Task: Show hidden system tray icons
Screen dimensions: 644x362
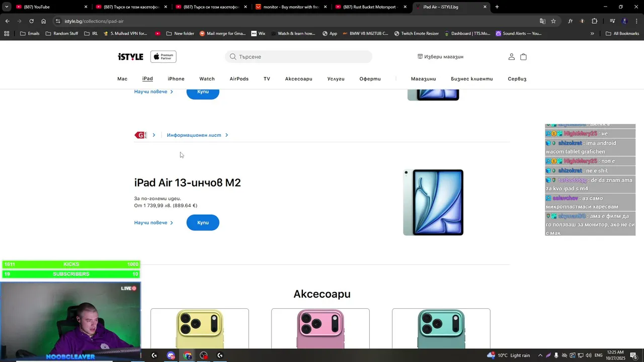Action: (x=540, y=355)
